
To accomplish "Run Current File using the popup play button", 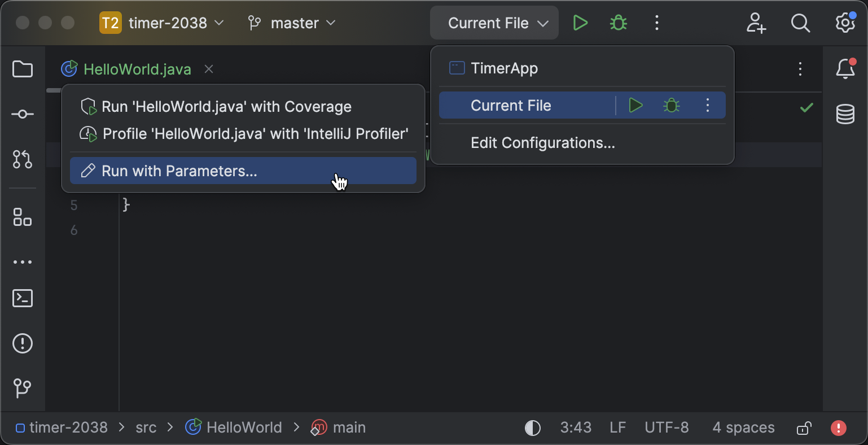I will pyautogui.click(x=635, y=105).
